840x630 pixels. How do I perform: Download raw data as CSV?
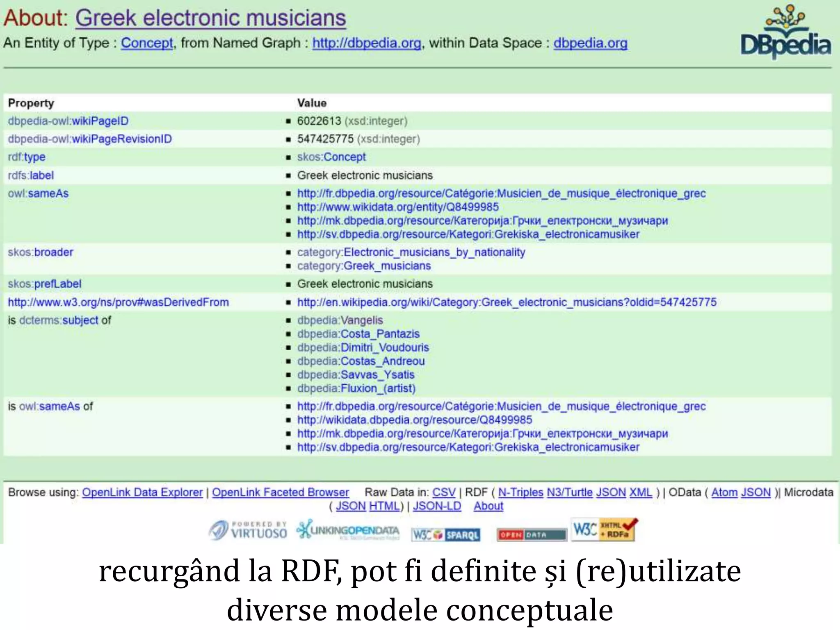(x=444, y=492)
